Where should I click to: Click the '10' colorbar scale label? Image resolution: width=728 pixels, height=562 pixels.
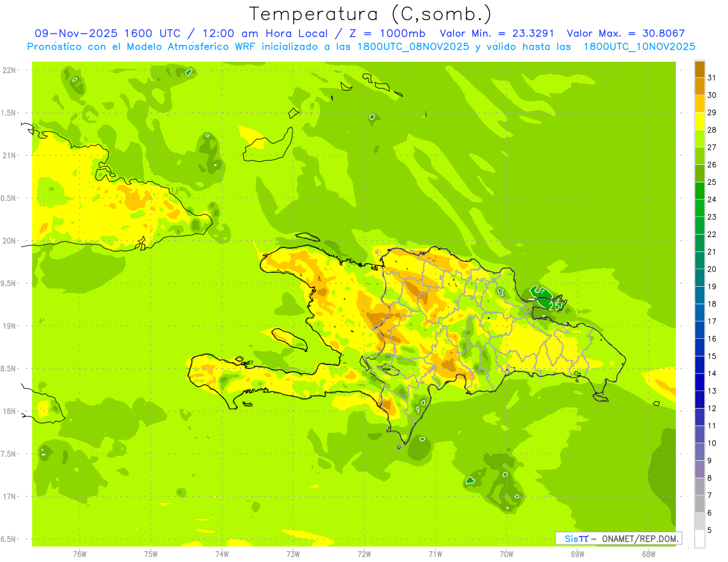[712, 443]
